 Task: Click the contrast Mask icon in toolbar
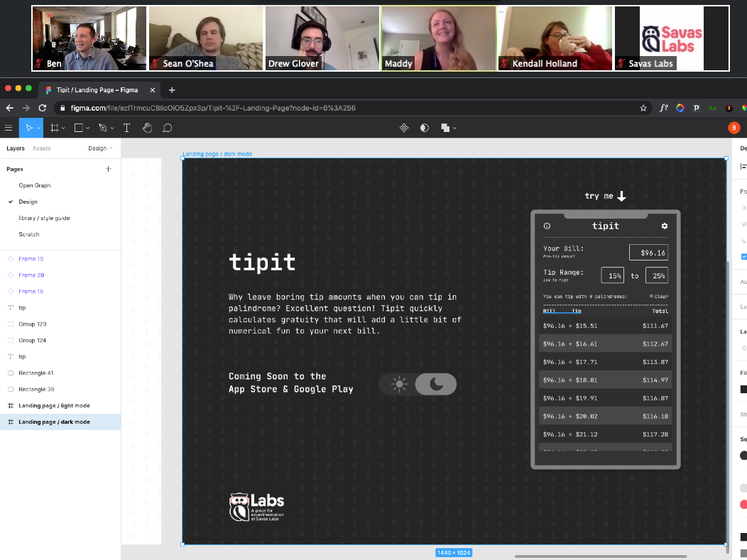(x=425, y=128)
